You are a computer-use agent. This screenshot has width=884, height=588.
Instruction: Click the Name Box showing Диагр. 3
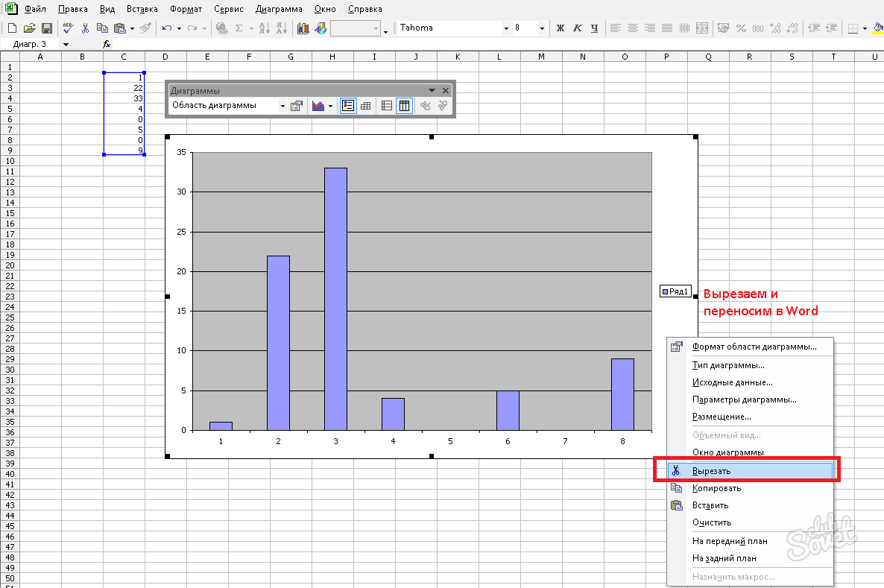(35, 44)
